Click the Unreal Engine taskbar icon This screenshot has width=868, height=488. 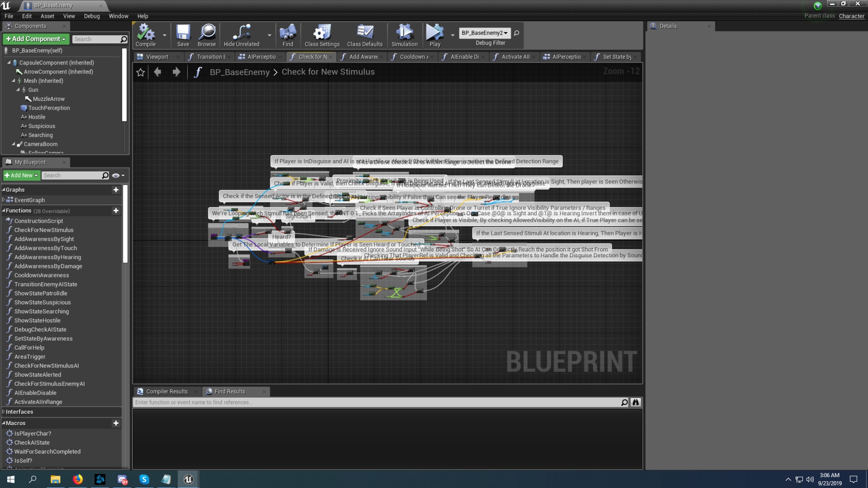coord(189,479)
